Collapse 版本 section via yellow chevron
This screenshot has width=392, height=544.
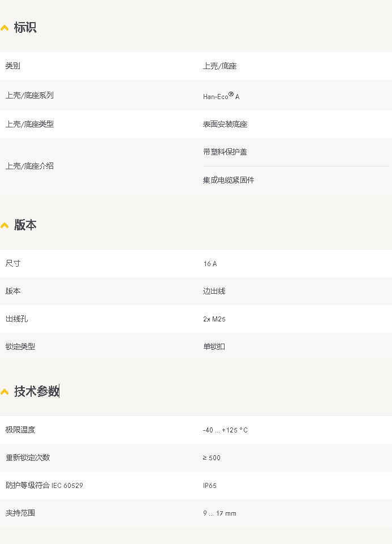[5, 225]
